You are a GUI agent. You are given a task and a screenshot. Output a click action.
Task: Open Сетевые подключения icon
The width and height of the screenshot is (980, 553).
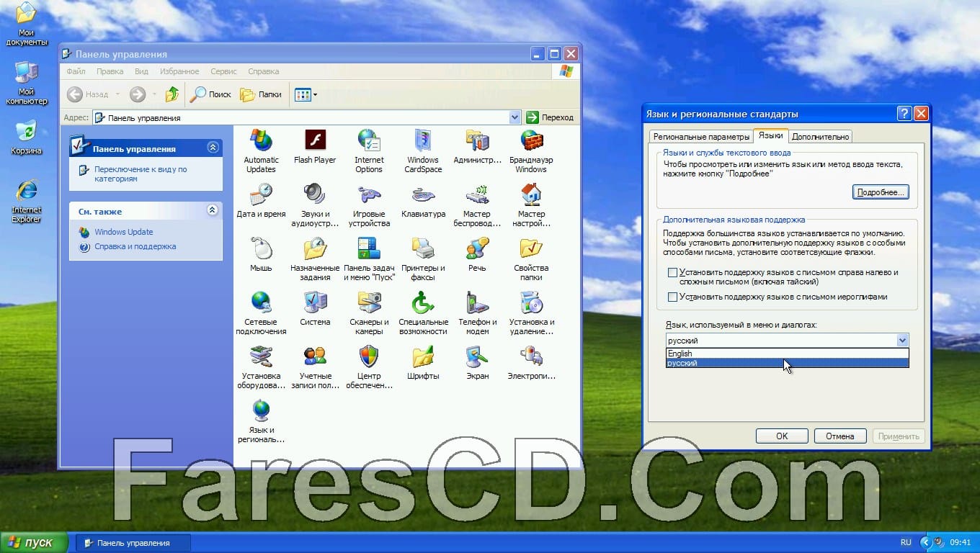click(261, 313)
